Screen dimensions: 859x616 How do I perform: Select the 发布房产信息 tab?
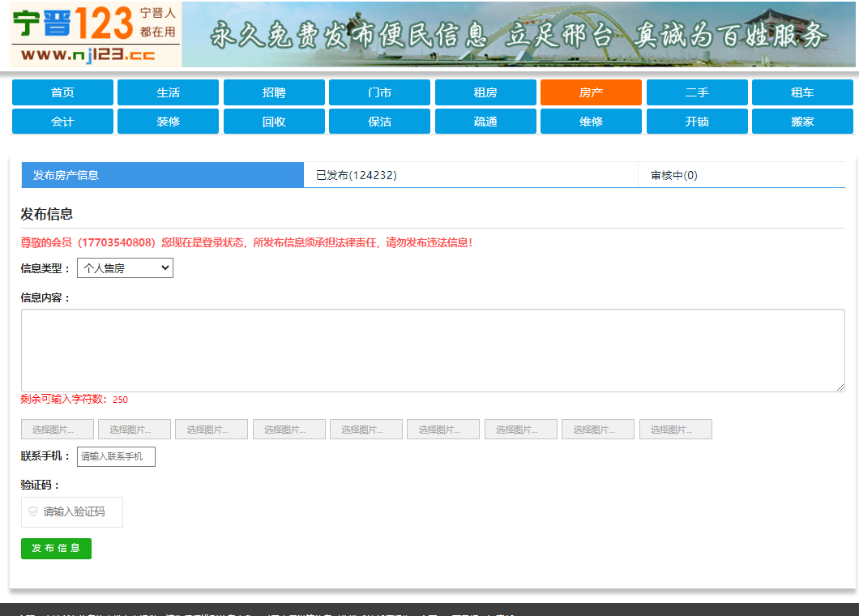[162, 175]
